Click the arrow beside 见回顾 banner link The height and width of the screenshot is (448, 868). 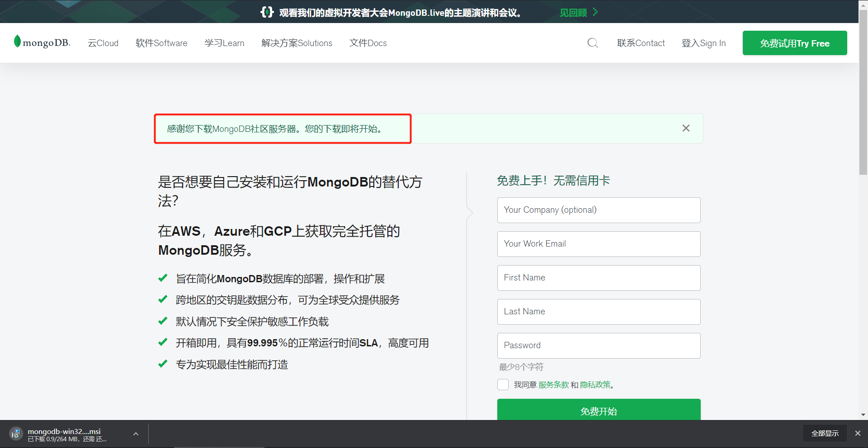coord(595,12)
